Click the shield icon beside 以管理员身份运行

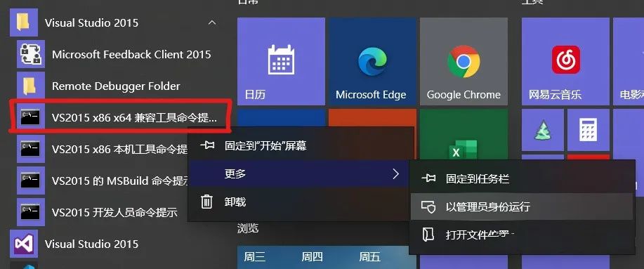click(x=428, y=206)
